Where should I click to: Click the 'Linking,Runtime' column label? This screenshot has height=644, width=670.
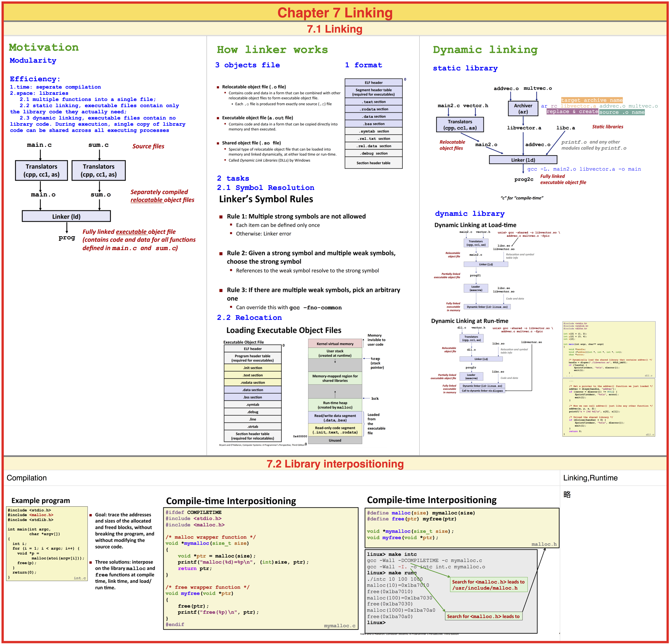(590, 478)
